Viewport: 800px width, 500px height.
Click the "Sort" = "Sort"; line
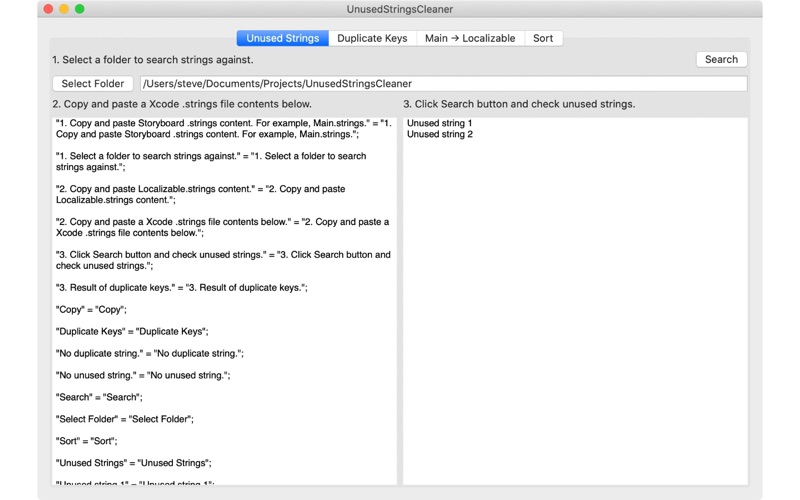point(87,441)
